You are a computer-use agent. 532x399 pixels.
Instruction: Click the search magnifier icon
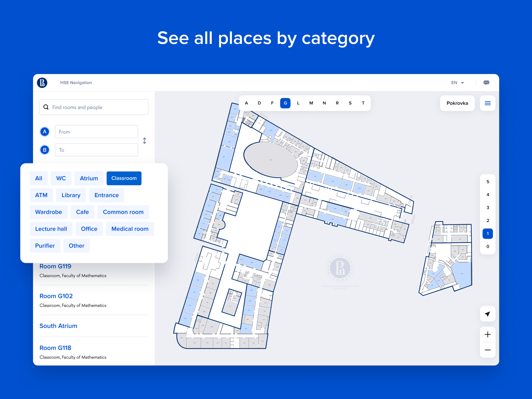pos(46,107)
